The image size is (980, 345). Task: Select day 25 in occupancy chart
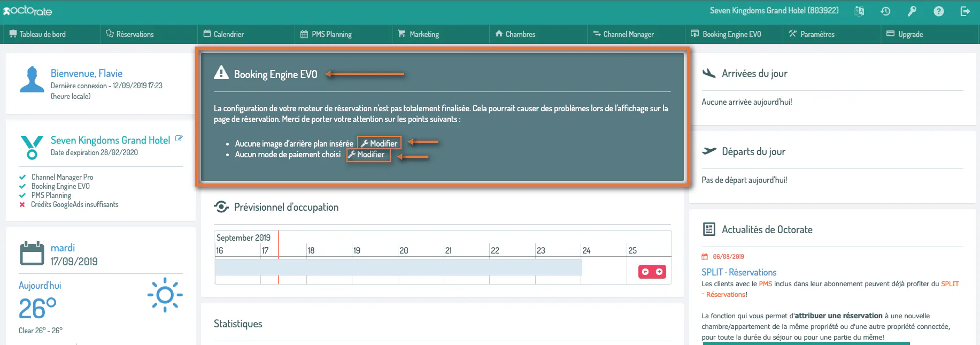tap(632, 250)
